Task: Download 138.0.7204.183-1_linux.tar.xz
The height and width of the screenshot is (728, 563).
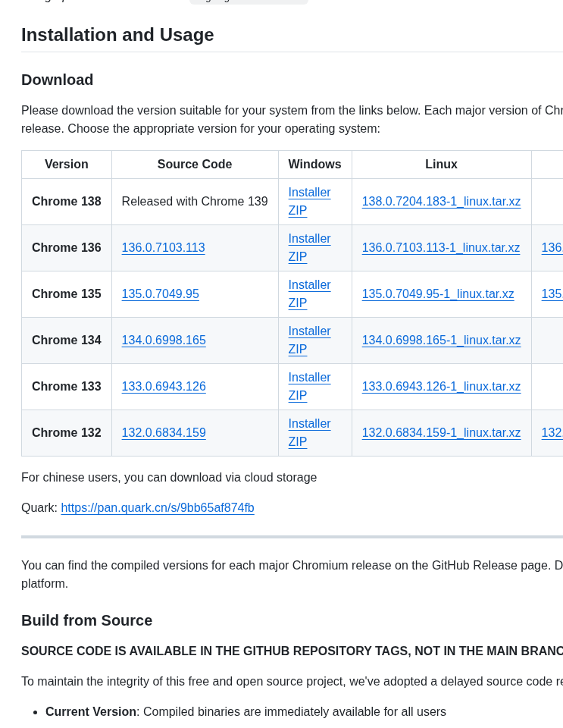Action: click(x=441, y=201)
